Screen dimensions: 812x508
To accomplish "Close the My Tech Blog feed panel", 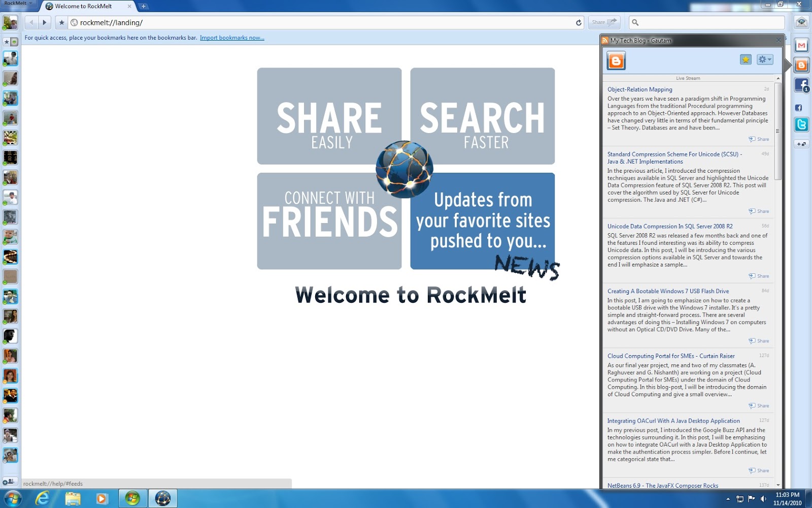I will [779, 40].
